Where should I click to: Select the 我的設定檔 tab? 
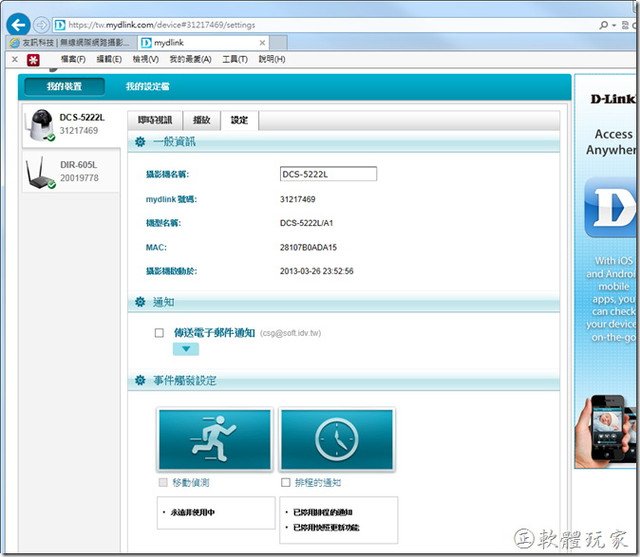click(x=147, y=87)
